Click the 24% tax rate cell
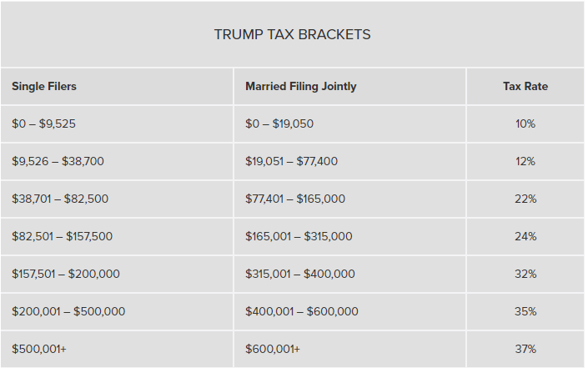Screen dimensions: 588x373 [525, 236]
